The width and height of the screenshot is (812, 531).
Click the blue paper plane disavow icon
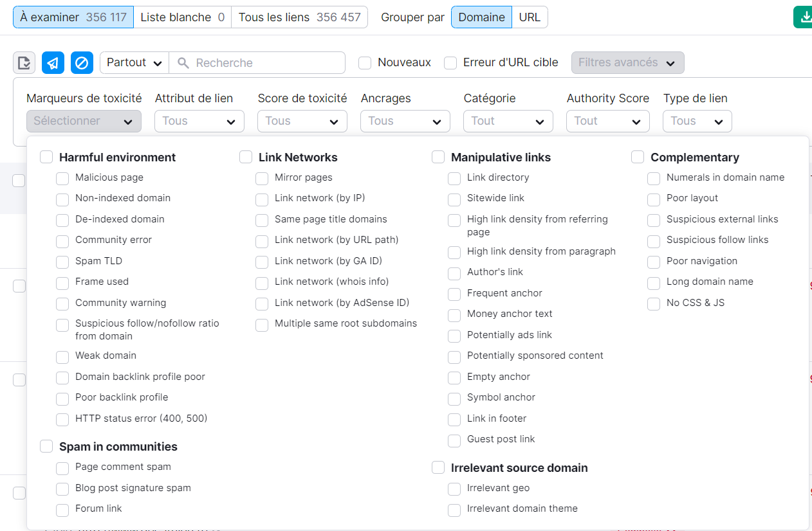point(53,62)
